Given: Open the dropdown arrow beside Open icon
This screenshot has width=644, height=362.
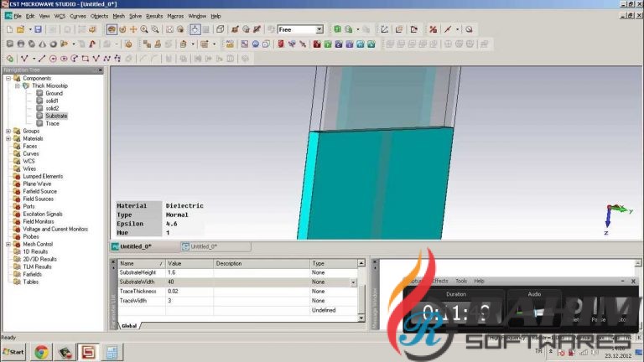Looking at the screenshot, I should [x=29, y=29].
